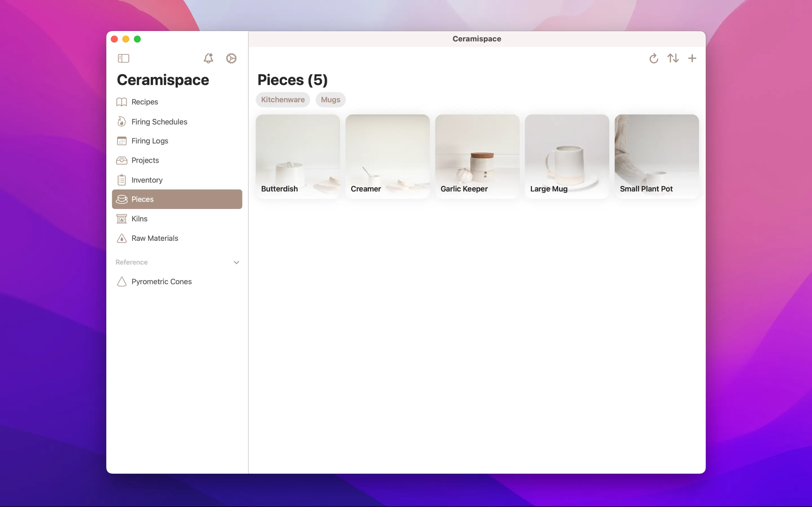Open Pyrometric Cones reference
This screenshot has width=812, height=507.
161,282
